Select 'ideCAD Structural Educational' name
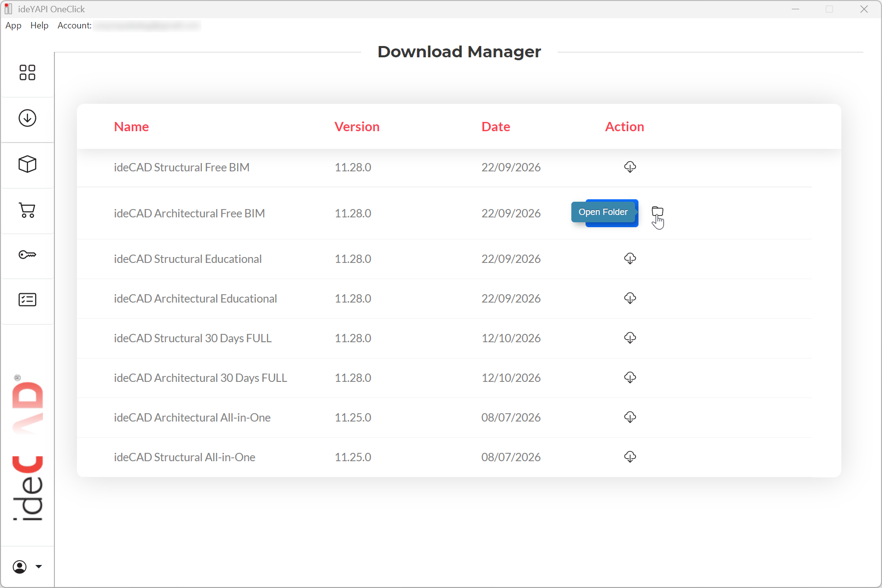The image size is (882, 588). (x=188, y=259)
